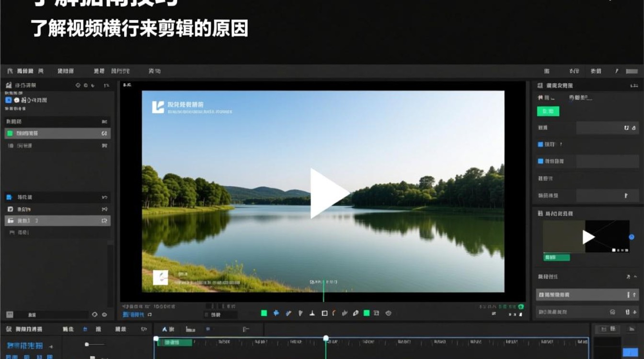The height and width of the screenshot is (359, 644).
Task: Select the highlighted left panel row with the green square icon
Action: tap(57, 134)
